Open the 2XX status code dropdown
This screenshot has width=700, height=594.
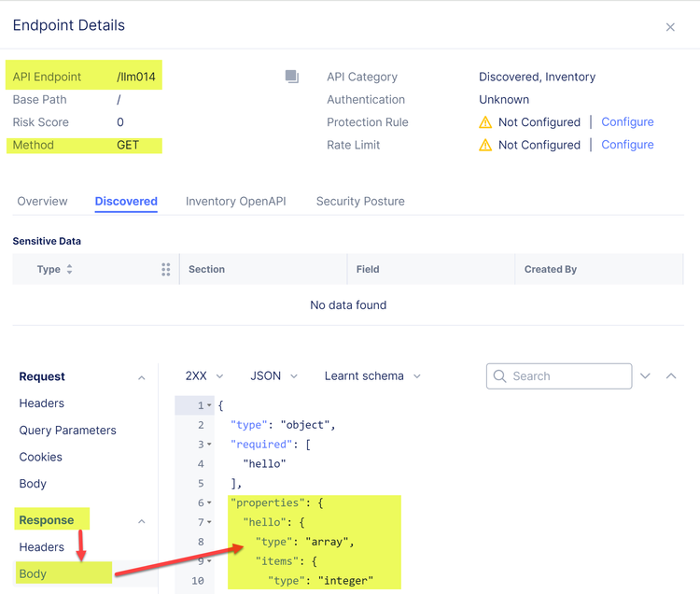tap(204, 375)
